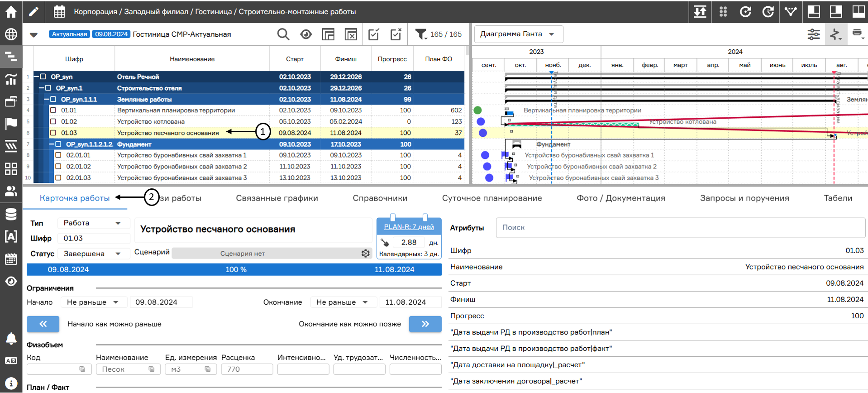Click the PLAN-R: 7 дней link

(x=409, y=227)
